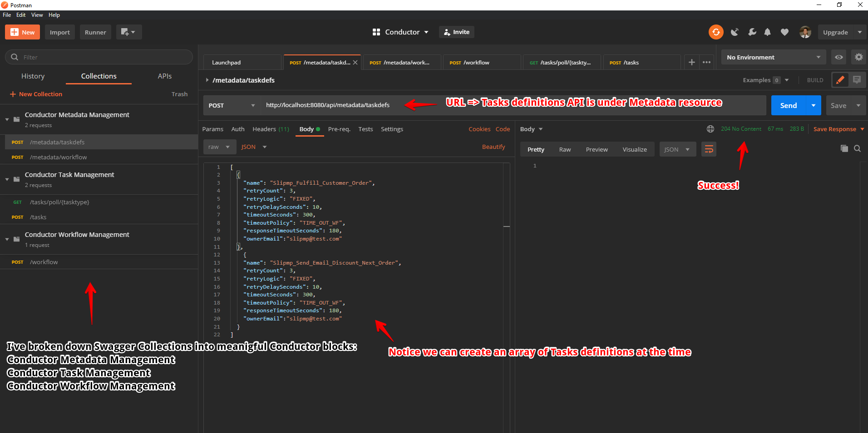Collapse the Conductor Metadata Management folder
The height and width of the screenshot is (433, 868).
(x=7, y=119)
